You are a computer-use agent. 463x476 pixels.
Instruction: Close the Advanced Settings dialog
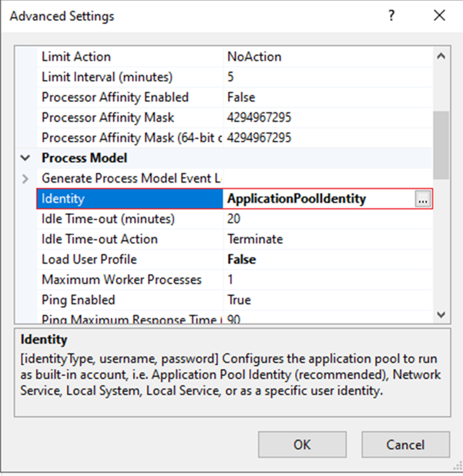click(x=439, y=15)
